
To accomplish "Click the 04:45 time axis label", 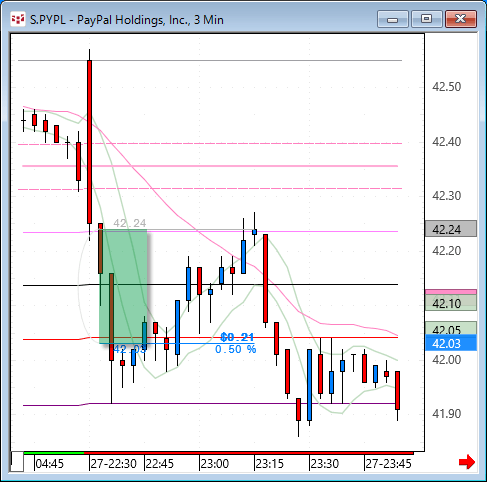I will tap(49, 464).
